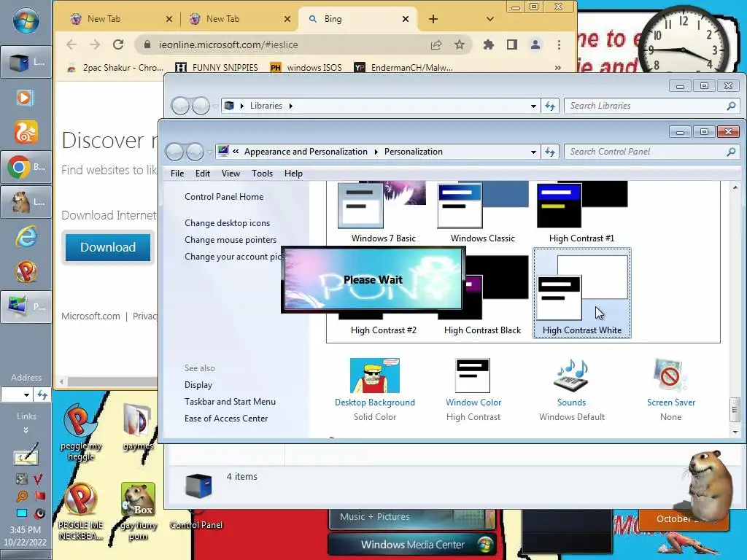The height and width of the screenshot is (560, 747).
Task: Click PEGGLE ME NECKBEA desktop icon
Action: 80,512
